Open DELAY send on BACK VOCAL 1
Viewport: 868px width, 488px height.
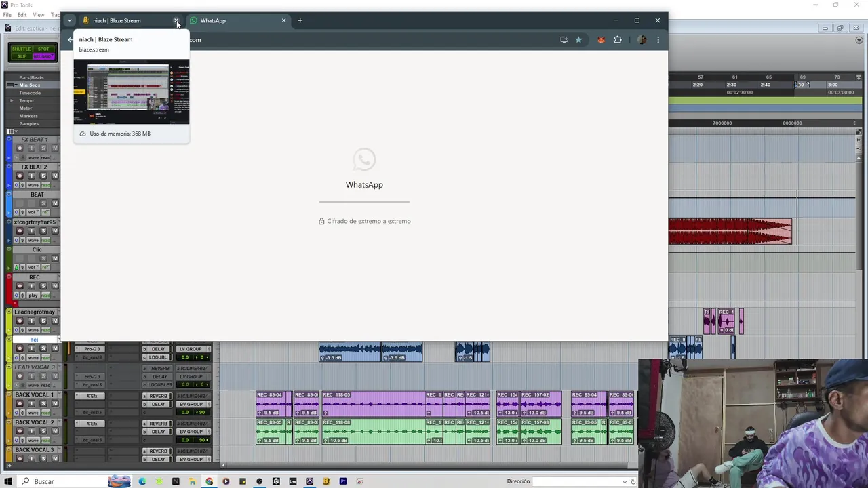pos(158,404)
